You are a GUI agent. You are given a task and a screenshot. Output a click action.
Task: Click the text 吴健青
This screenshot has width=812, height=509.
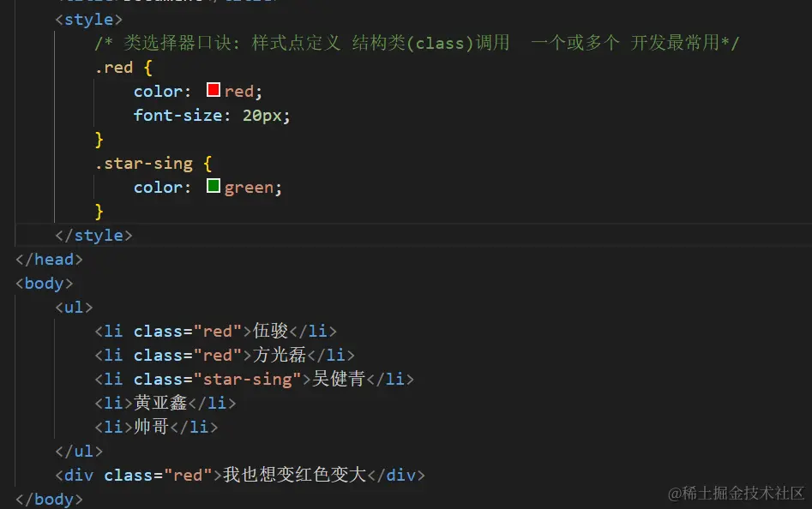coord(339,379)
